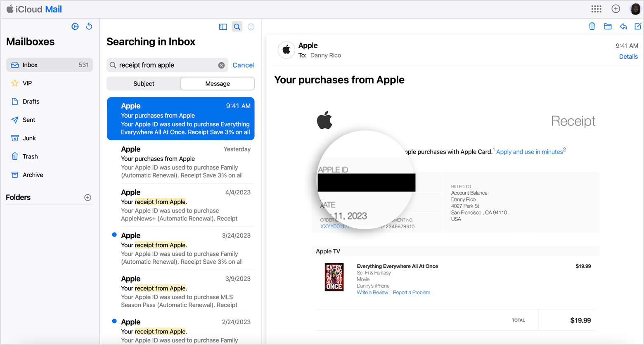Click the recipient name Danny Rico

coord(326,55)
